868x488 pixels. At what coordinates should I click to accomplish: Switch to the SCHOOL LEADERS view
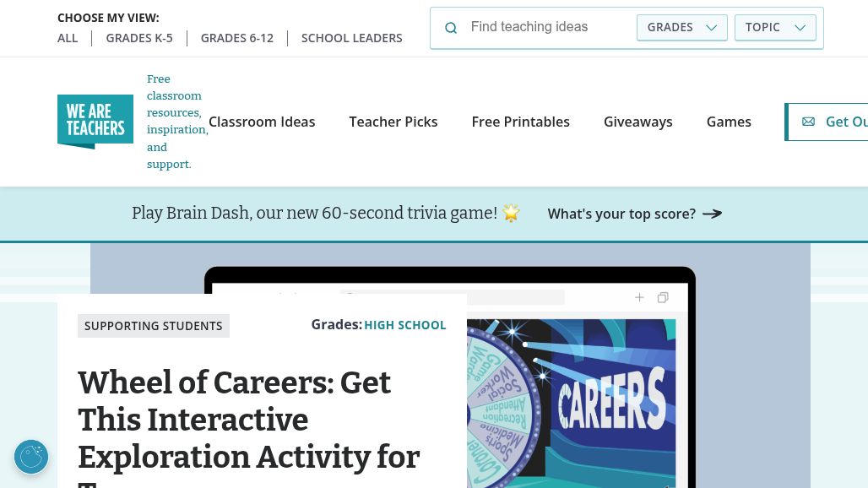(351, 38)
